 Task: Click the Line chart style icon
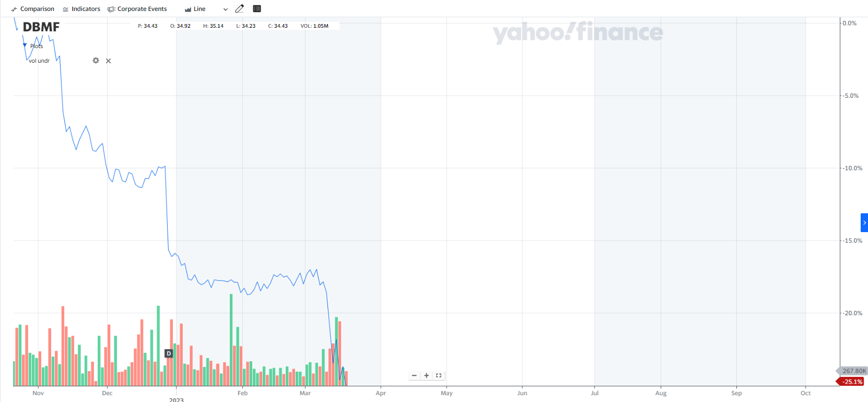[188, 9]
